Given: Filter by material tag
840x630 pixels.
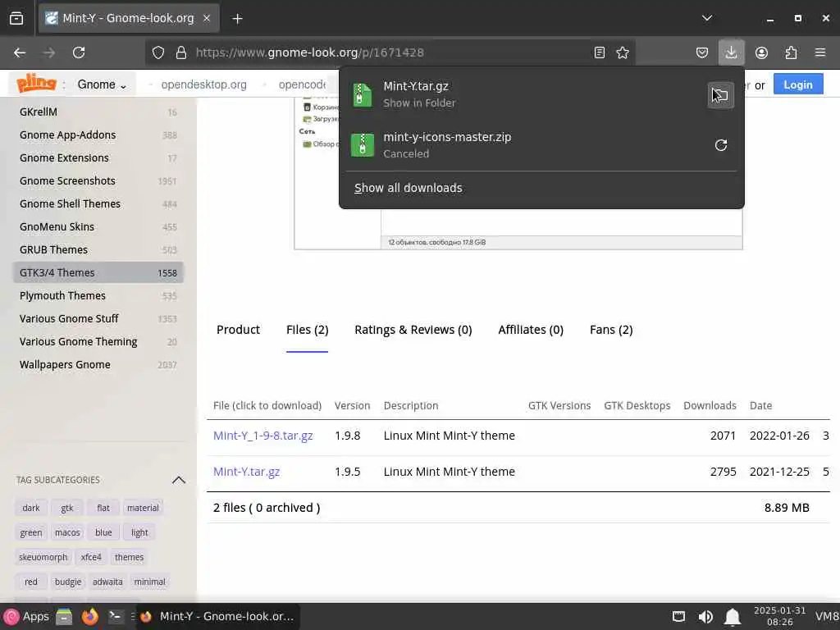Looking at the screenshot, I should (x=143, y=508).
